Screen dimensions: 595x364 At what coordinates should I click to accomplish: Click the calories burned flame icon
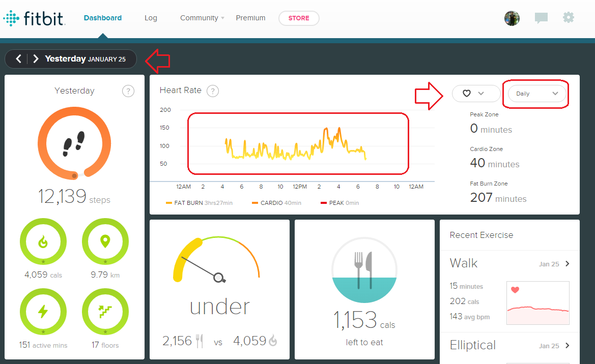[x=43, y=241]
